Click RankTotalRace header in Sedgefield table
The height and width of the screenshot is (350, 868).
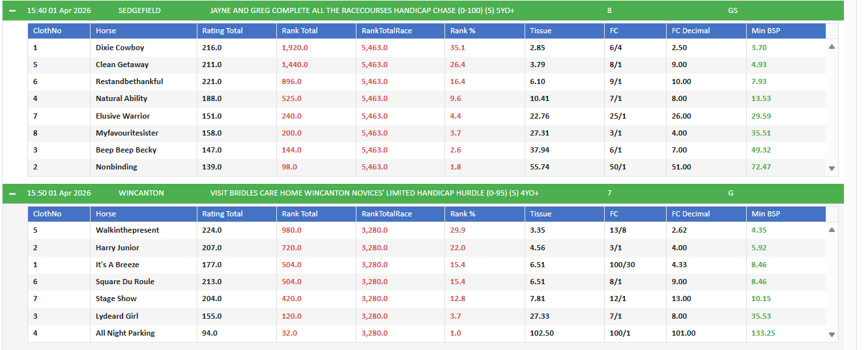tap(386, 31)
